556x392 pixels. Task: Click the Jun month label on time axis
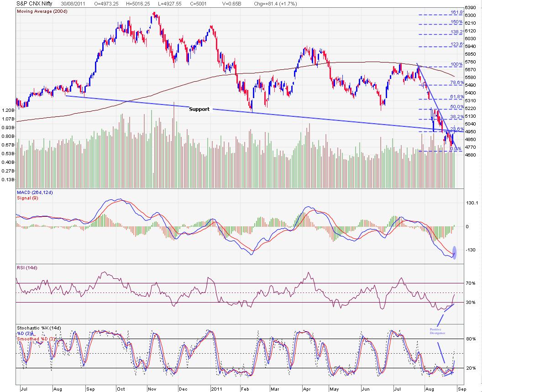(x=366, y=389)
